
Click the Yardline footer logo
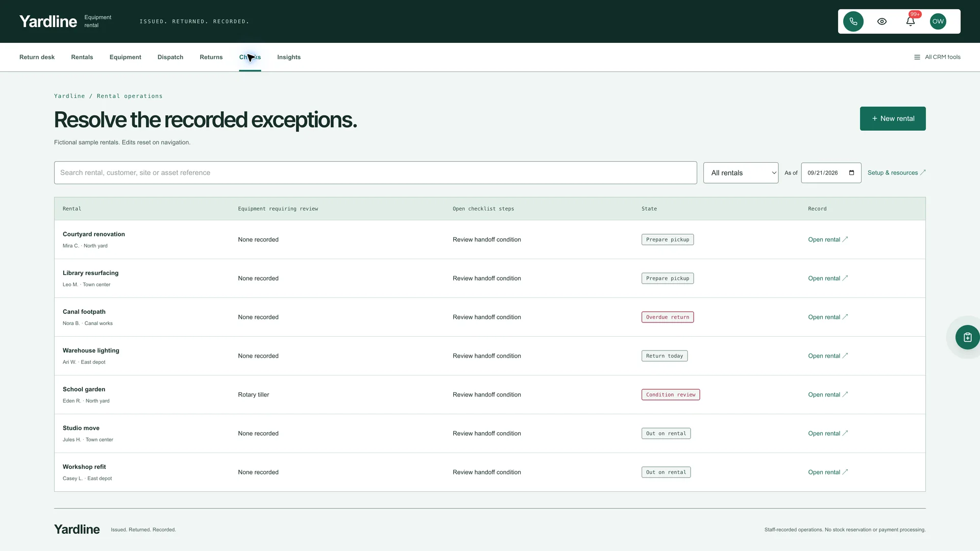coord(77,529)
